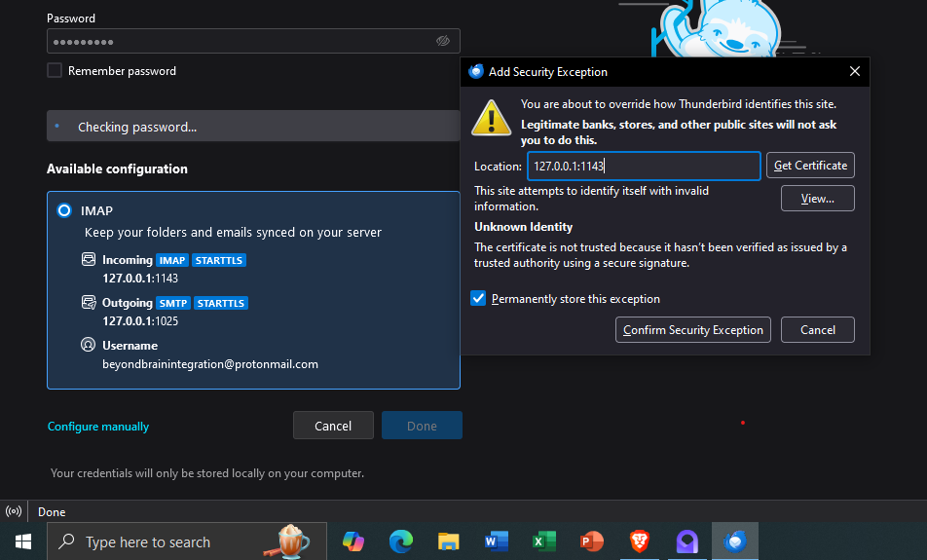
Task: Click the Location input field
Action: pos(644,166)
